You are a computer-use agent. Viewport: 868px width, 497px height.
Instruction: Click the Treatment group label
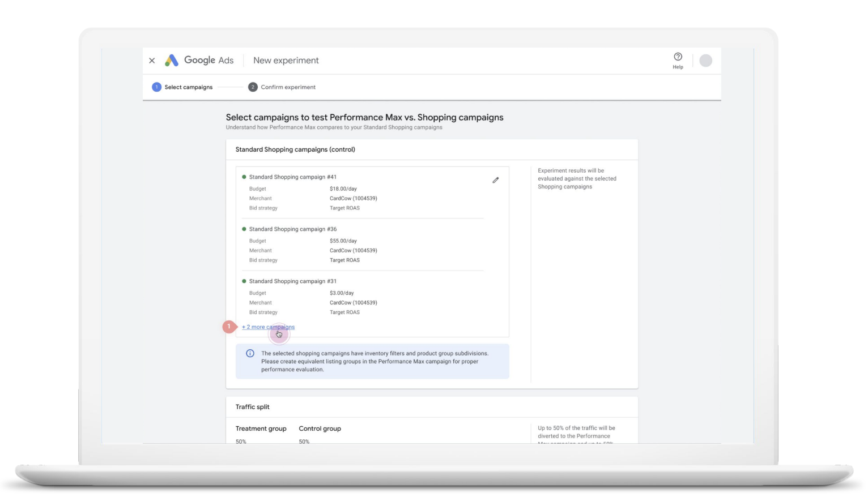[x=261, y=429]
